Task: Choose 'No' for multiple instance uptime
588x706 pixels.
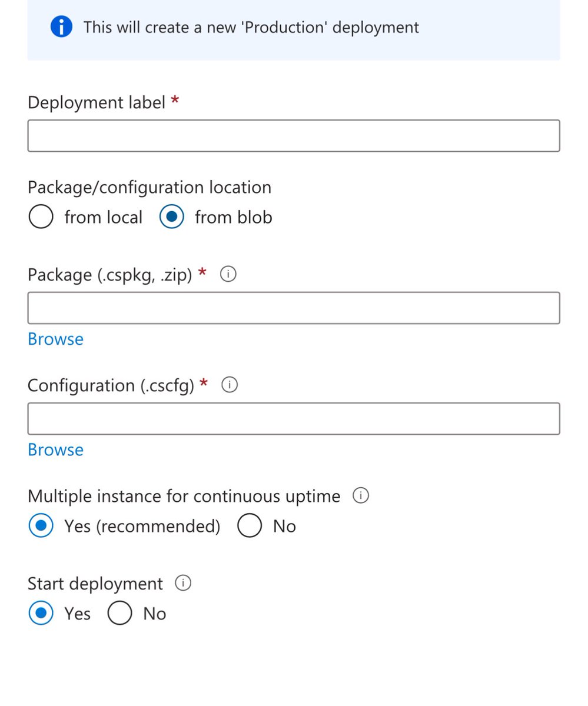Action: [x=250, y=526]
